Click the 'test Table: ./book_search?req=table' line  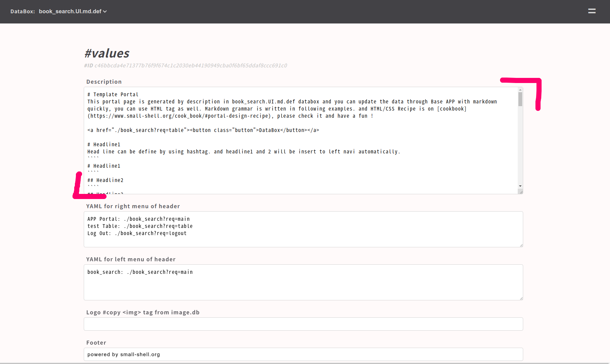[x=140, y=226]
